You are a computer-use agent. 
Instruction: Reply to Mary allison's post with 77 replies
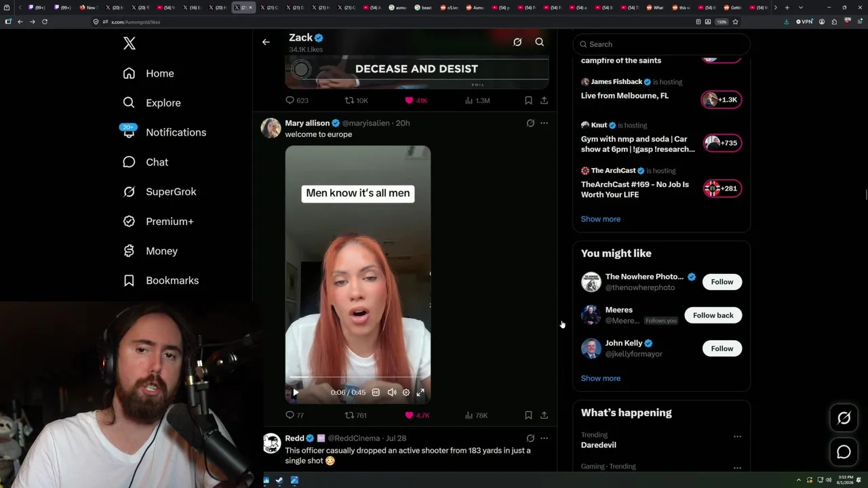(295, 415)
